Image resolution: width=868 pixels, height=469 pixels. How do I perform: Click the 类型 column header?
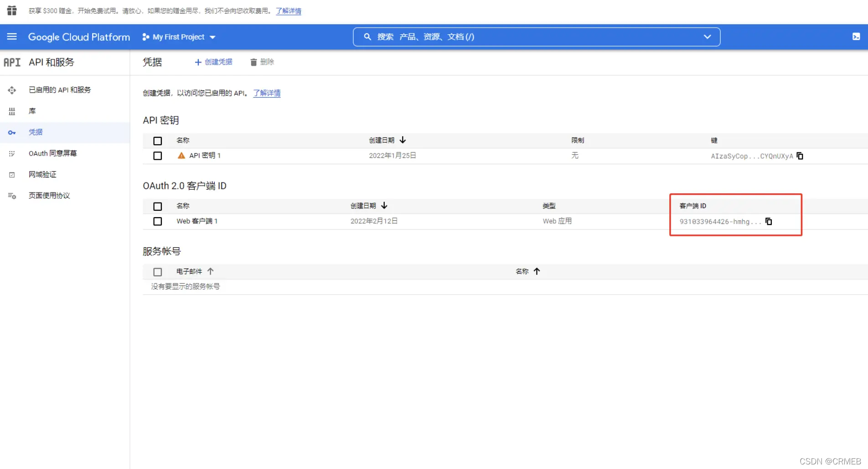pyautogui.click(x=549, y=206)
